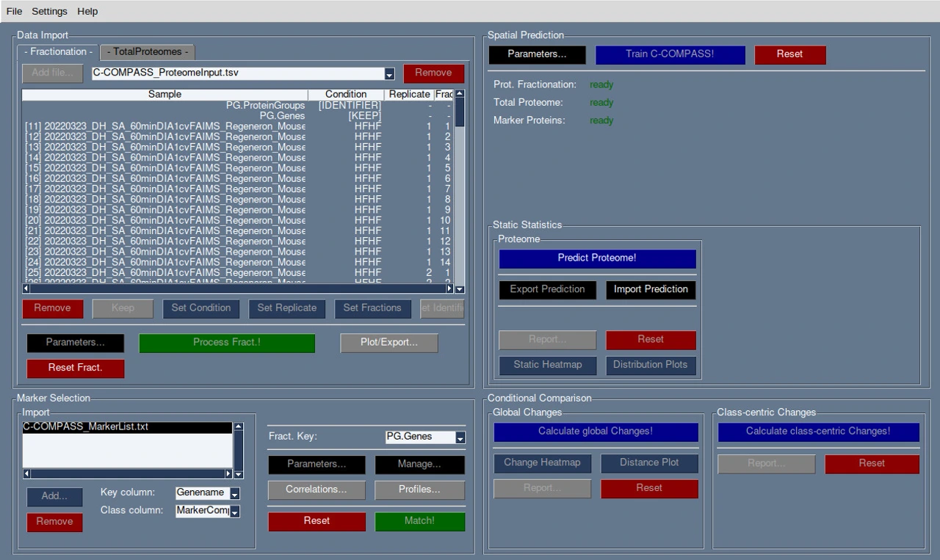The height and width of the screenshot is (560, 940).
Task: Expand the proteome input file dropdown
Action: [388, 73]
